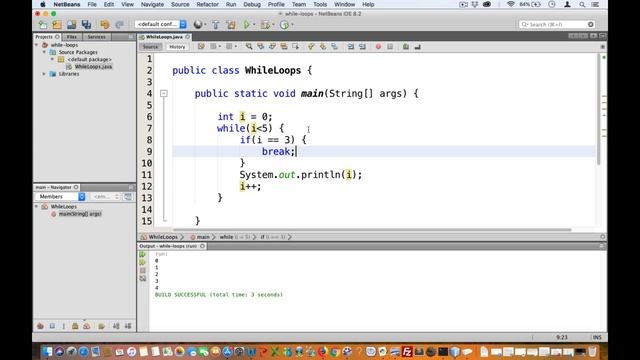
Task: Open Finder from the Dock
Action: (x=47, y=351)
